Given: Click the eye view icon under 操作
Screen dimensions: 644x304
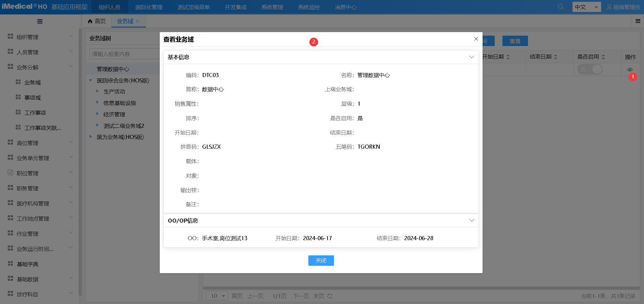Looking at the screenshot, I should pos(631,69).
